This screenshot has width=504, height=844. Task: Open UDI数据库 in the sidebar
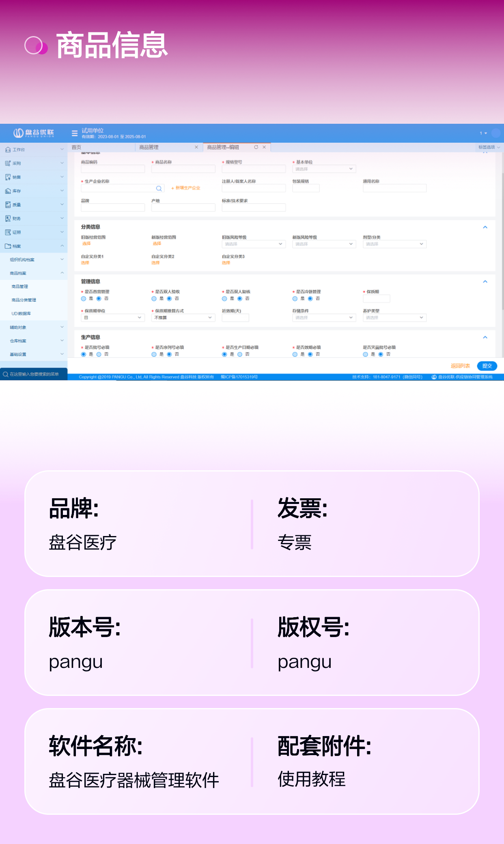point(21,314)
